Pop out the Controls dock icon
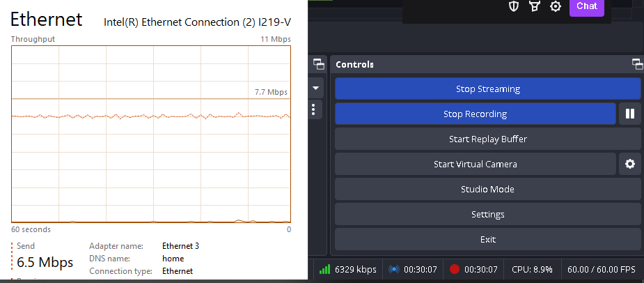644x283 pixels. point(638,64)
